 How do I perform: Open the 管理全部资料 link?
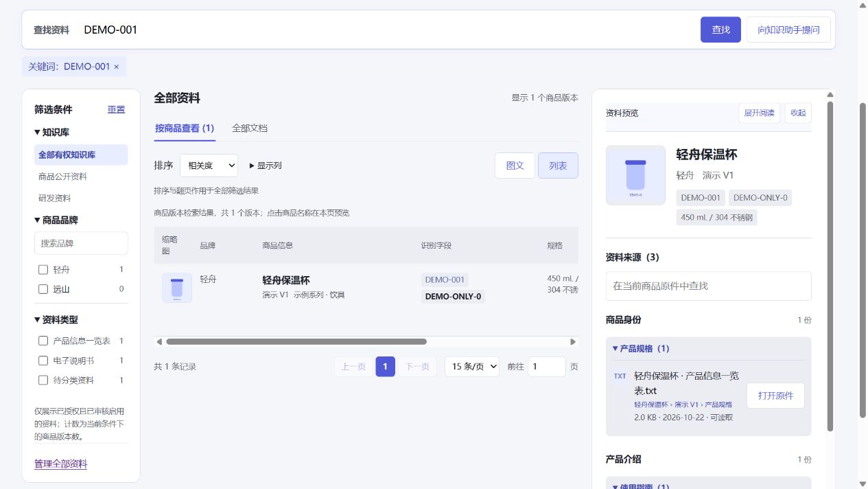coord(61,464)
